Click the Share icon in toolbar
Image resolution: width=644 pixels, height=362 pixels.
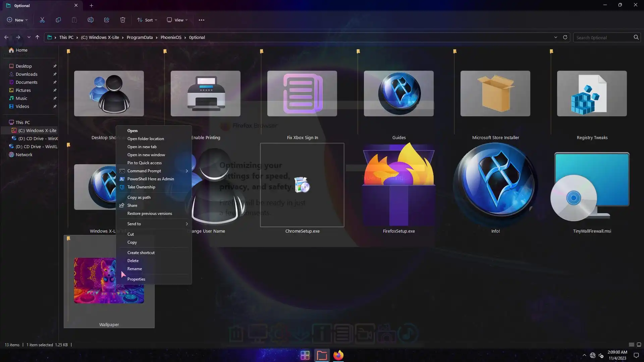click(x=107, y=20)
